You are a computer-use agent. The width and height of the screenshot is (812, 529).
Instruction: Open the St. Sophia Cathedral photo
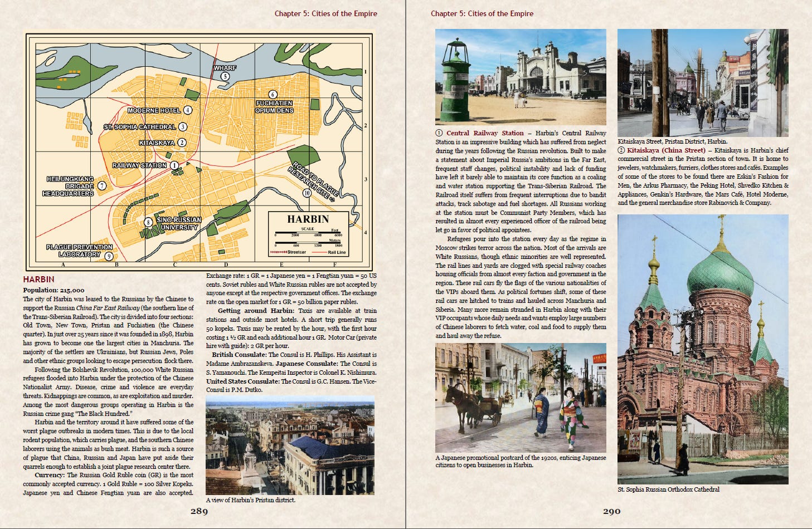703,349
